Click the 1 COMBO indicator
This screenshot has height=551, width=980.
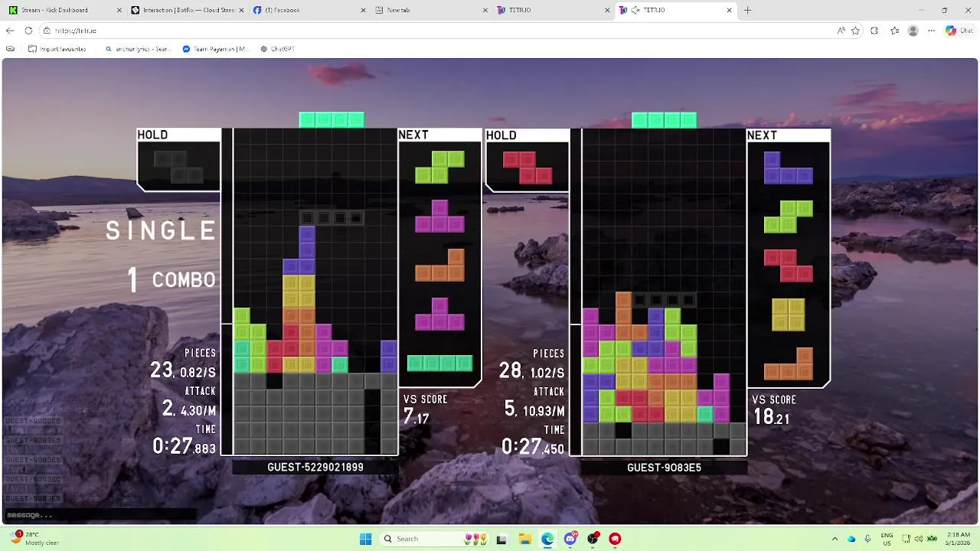pyautogui.click(x=171, y=280)
